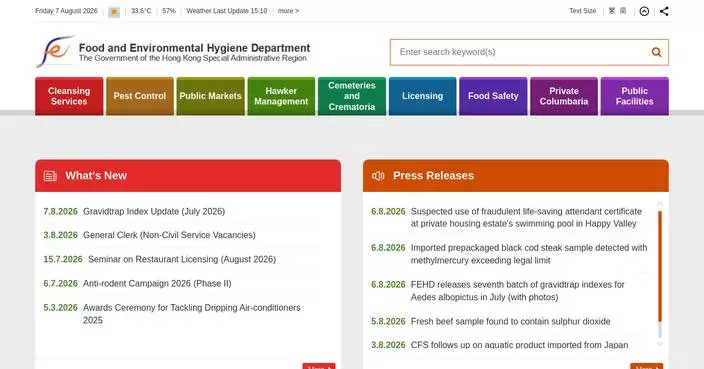Screen dimensions: 704x369
Task: Click the FEHD logo
Action: pyautogui.click(x=55, y=52)
